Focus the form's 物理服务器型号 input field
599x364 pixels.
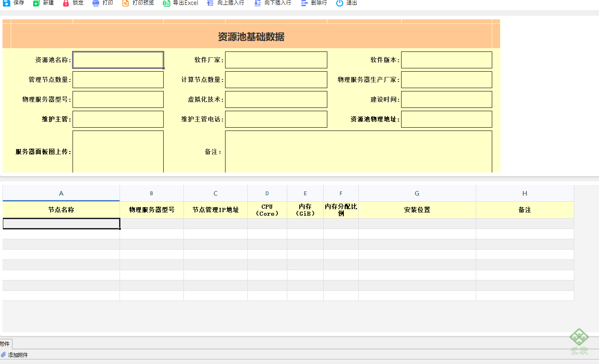click(x=118, y=99)
